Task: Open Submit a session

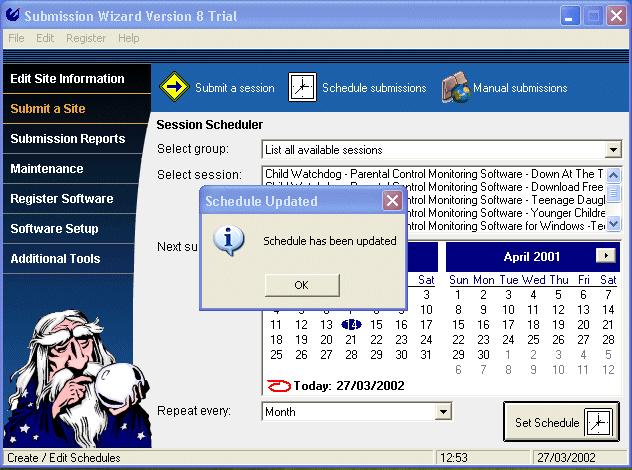Action: tap(235, 88)
